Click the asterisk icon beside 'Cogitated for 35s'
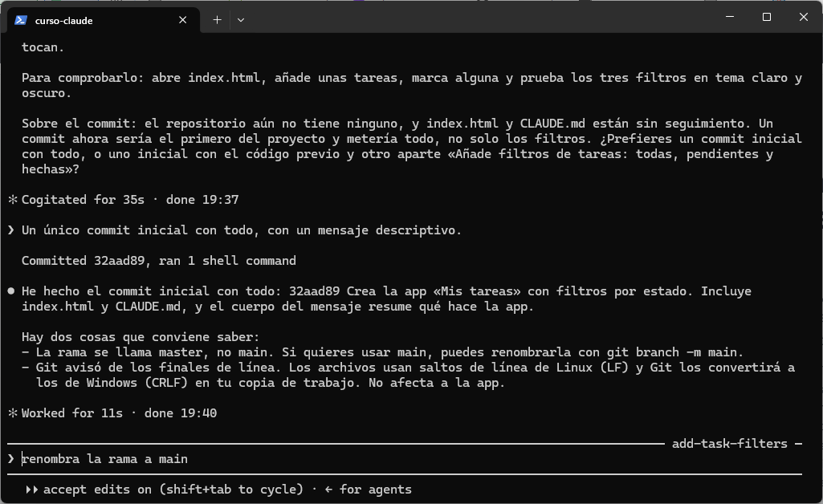The height and width of the screenshot is (504, 823). coord(13,200)
